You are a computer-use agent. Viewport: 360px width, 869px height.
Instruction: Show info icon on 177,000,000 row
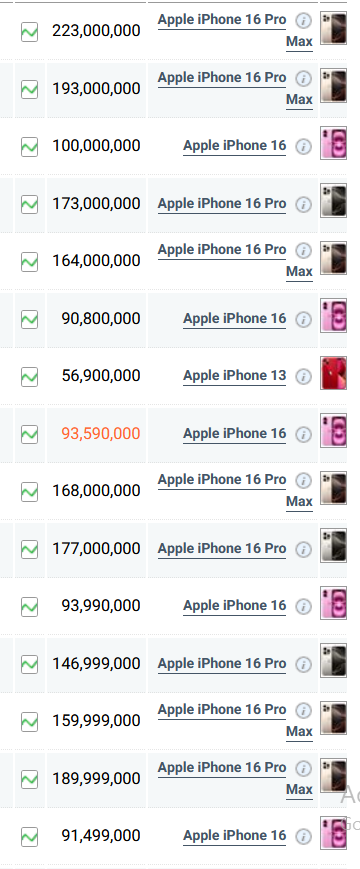(x=303, y=549)
